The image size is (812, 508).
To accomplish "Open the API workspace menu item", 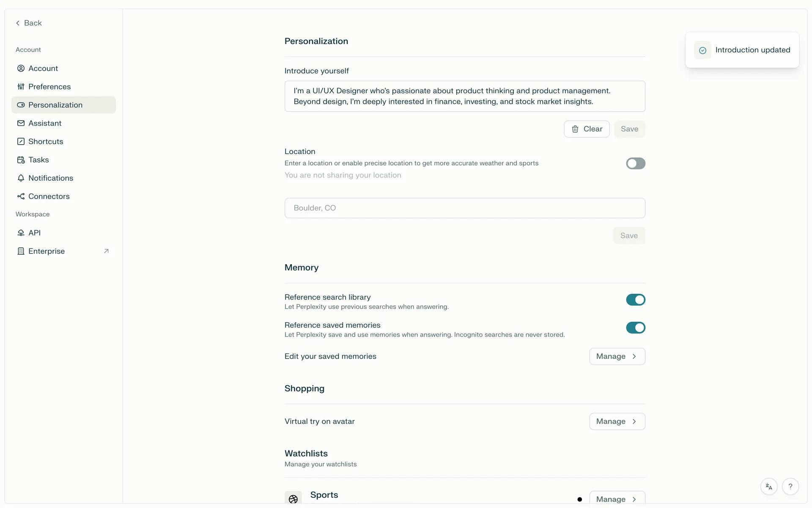I will [35, 233].
